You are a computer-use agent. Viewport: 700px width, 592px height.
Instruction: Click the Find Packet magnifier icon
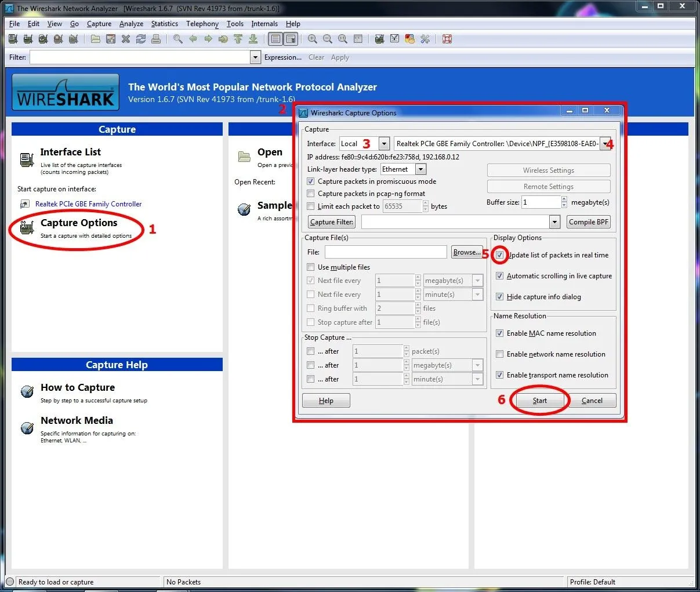pyautogui.click(x=178, y=39)
